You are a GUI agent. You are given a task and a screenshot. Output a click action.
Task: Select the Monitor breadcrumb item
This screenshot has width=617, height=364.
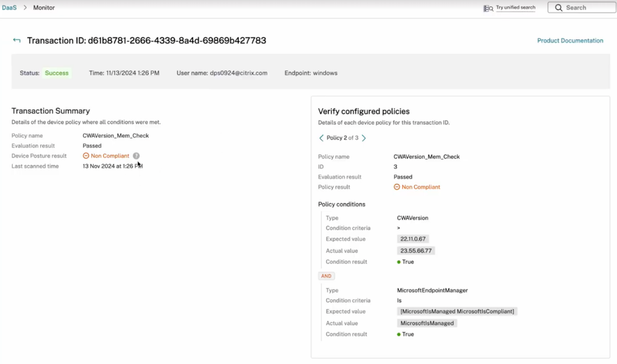click(44, 8)
